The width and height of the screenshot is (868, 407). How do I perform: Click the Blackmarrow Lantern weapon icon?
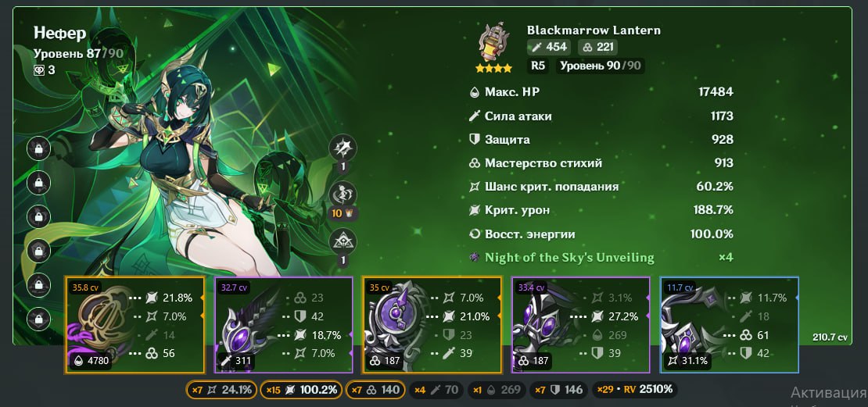tap(493, 44)
